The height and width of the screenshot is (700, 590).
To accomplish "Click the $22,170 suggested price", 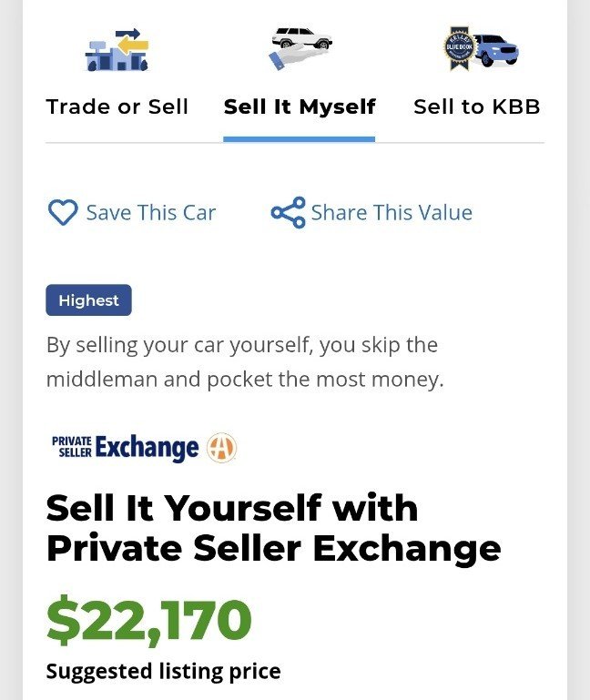I will pos(149,621).
